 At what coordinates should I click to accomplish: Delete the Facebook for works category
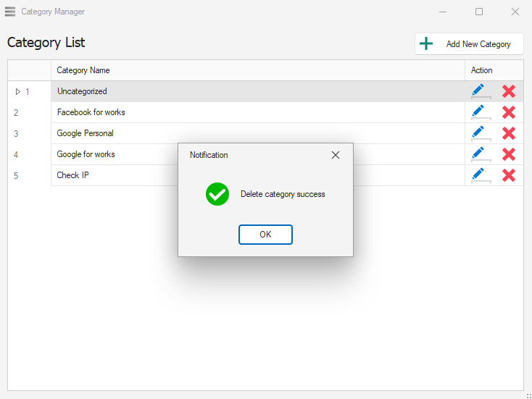(509, 112)
